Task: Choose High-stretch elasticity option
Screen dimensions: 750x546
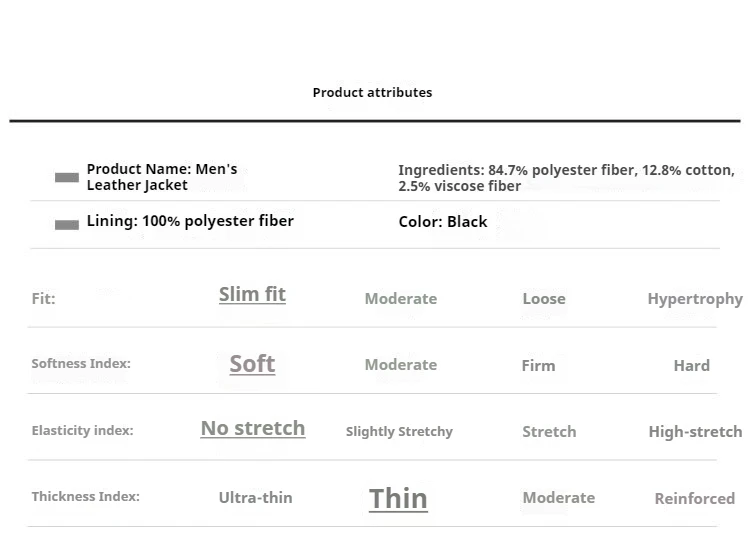Action: pyautogui.click(x=694, y=431)
